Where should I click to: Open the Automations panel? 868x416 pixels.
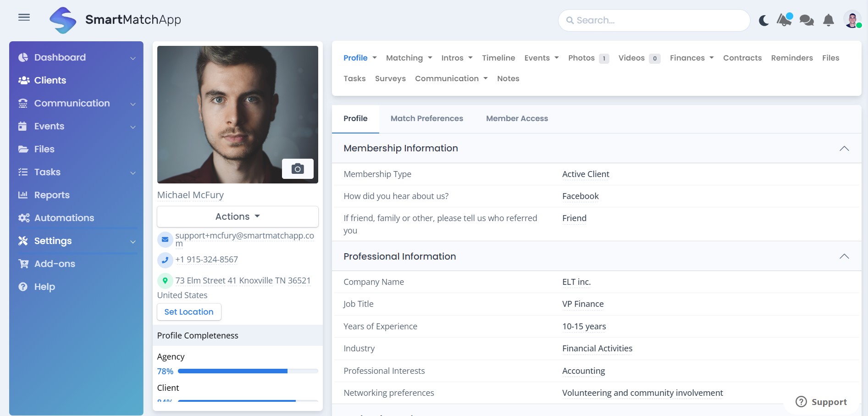pos(64,218)
